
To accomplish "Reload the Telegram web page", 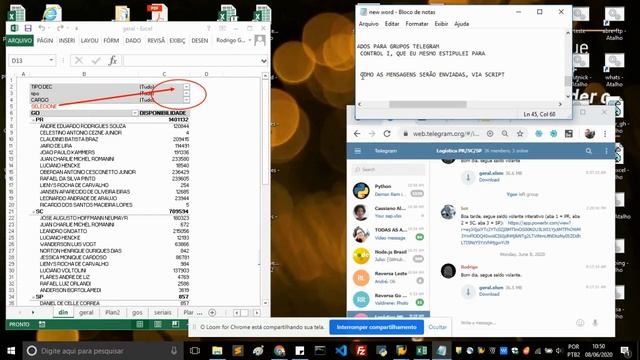I will coord(387,133).
